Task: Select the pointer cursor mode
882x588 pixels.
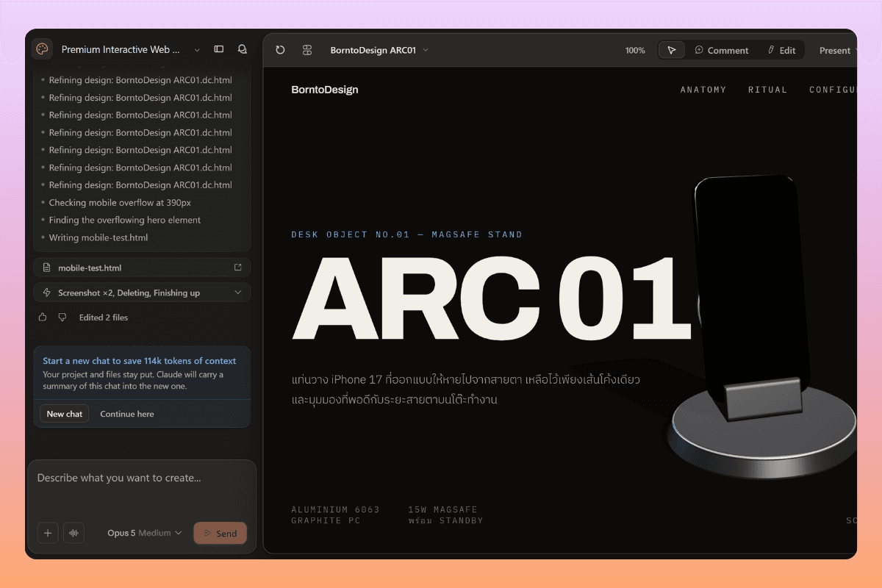Action: 672,50
